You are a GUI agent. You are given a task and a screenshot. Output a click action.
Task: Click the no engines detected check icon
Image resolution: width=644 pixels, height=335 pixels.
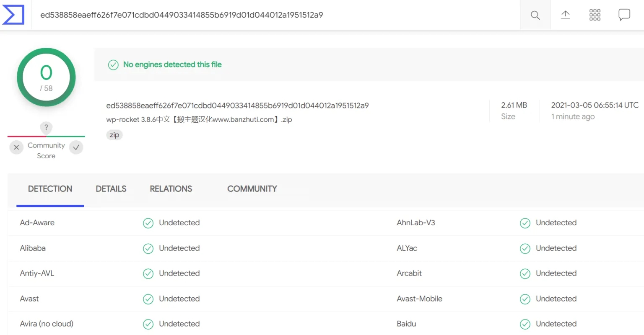pos(113,65)
